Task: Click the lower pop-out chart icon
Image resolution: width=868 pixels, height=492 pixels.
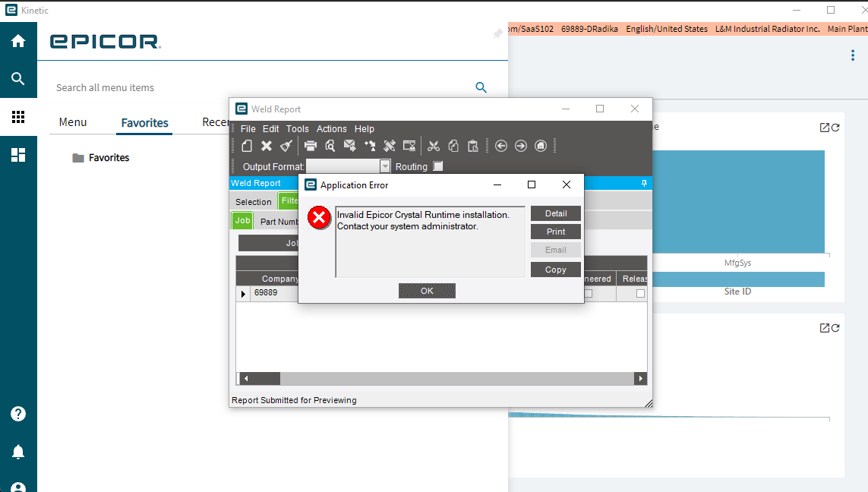Action: coord(824,328)
